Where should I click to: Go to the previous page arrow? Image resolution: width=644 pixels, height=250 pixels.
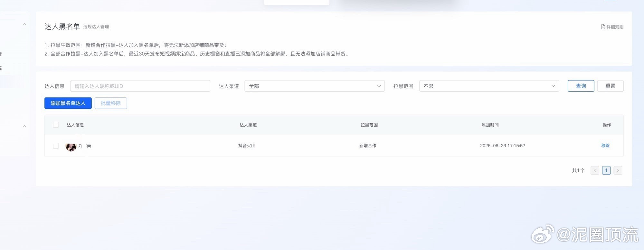[595, 170]
